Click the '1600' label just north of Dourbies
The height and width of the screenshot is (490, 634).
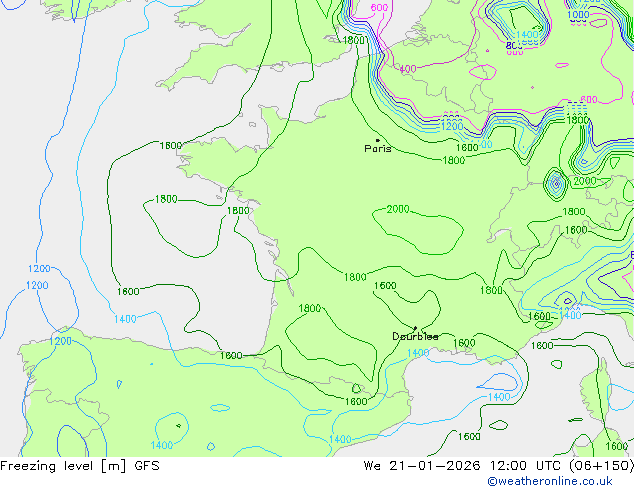coord(385,285)
